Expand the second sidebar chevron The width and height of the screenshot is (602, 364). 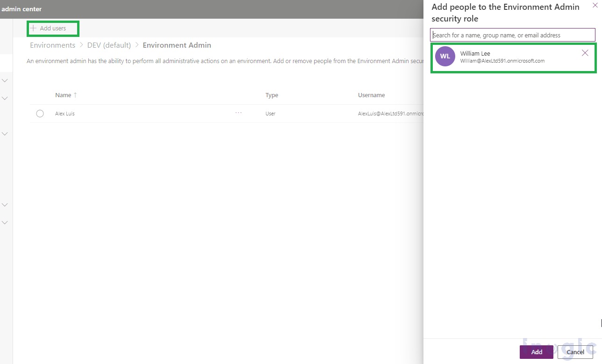click(5, 98)
